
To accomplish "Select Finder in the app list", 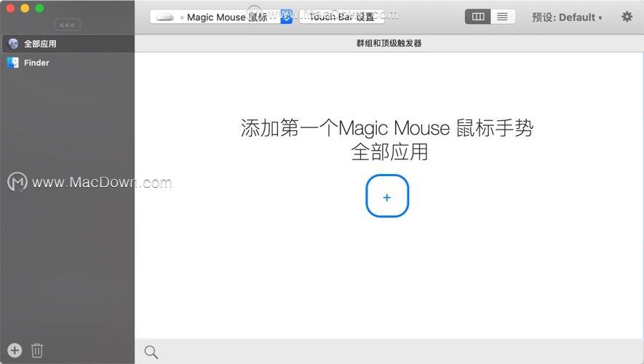I will pyautogui.click(x=68, y=63).
